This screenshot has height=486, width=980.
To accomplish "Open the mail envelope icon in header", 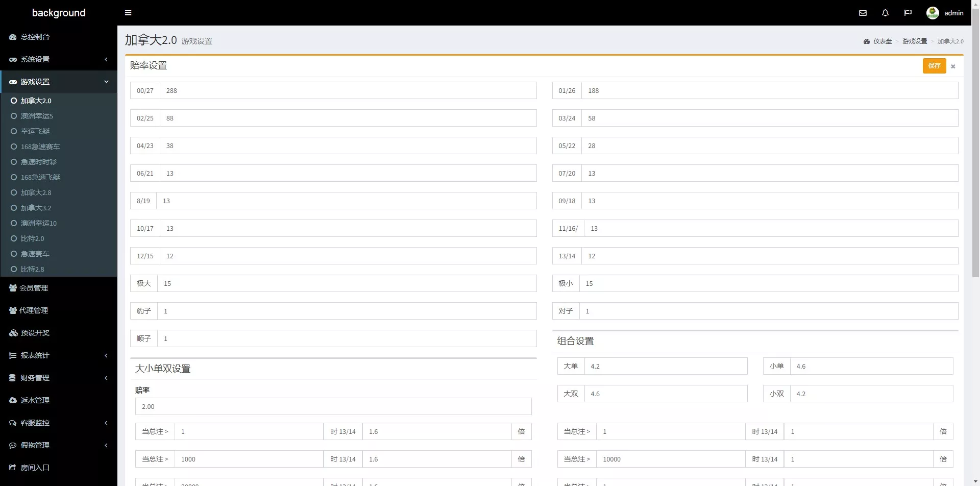I will [x=863, y=13].
